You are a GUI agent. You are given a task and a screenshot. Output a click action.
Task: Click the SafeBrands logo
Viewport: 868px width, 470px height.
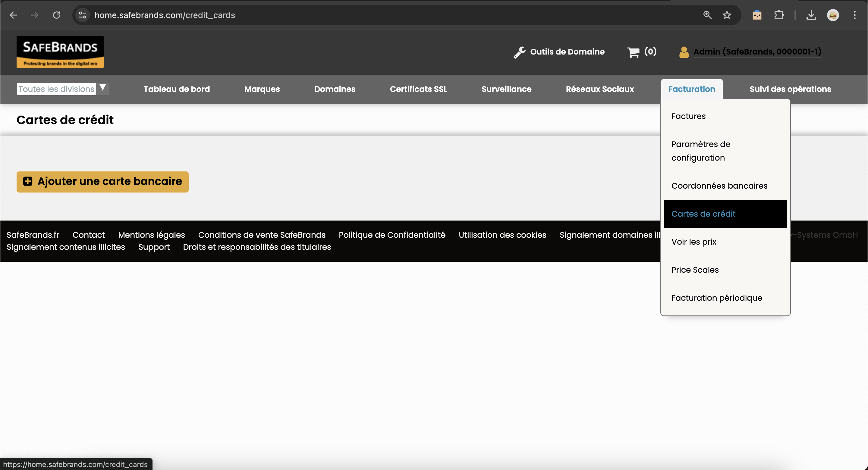click(x=60, y=52)
